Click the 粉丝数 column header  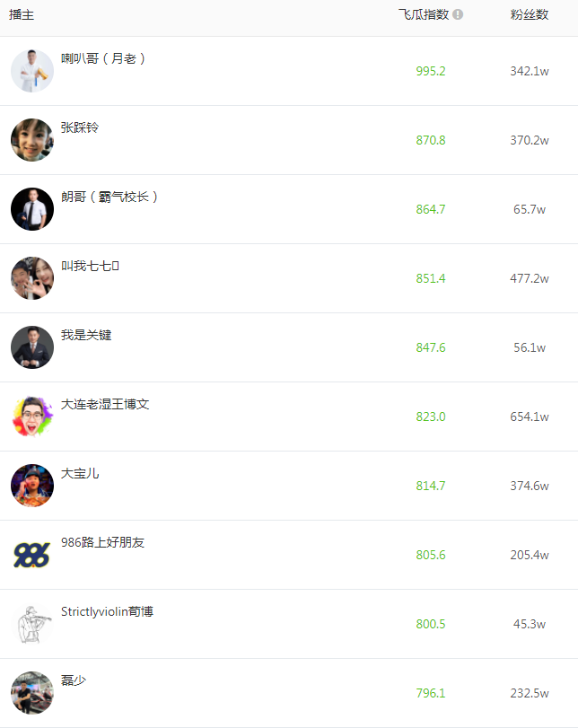point(530,15)
